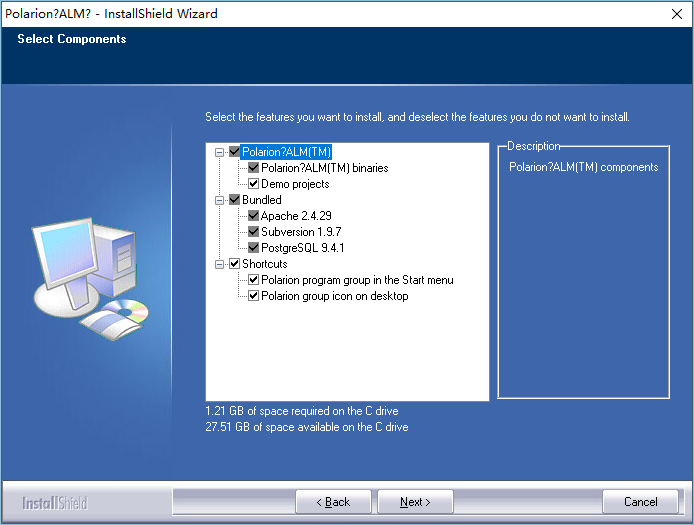The image size is (694, 525).
Task: Close the InstallShield Wizard window
Action: pyautogui.click(x=677, y=14)
